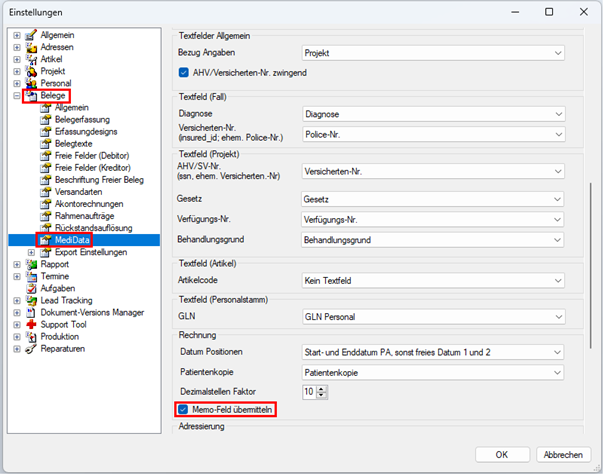Open the Datum Positionen dropdown

point(433,352)
